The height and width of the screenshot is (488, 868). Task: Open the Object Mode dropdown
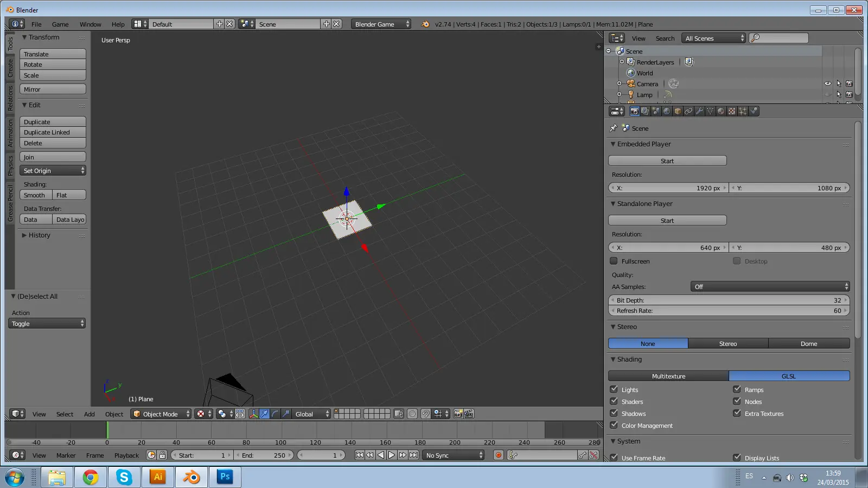pyautogui.click(x=161, y=414)
